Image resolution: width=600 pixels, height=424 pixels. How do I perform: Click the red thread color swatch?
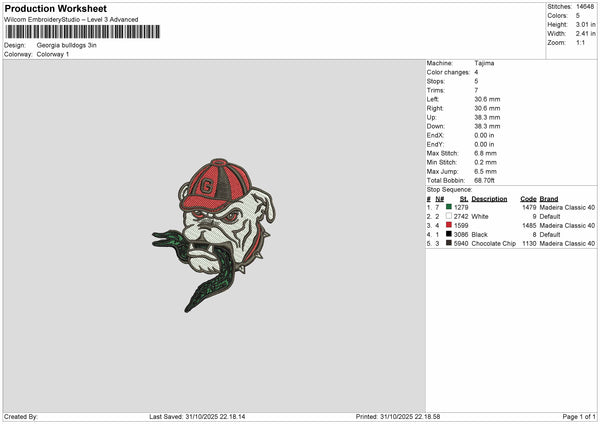point(449,225)
